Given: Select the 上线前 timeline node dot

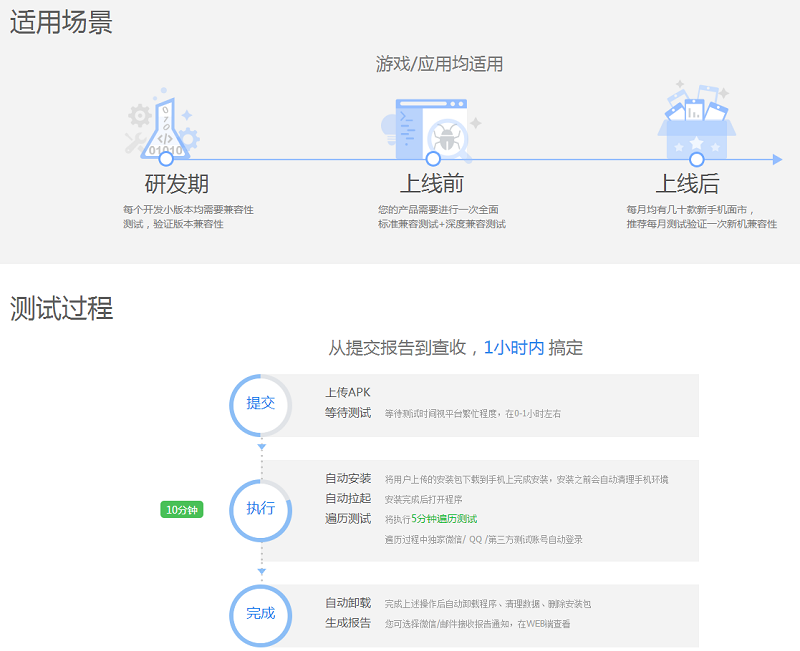Looking at the screenshot, I should tap(433, 159).
